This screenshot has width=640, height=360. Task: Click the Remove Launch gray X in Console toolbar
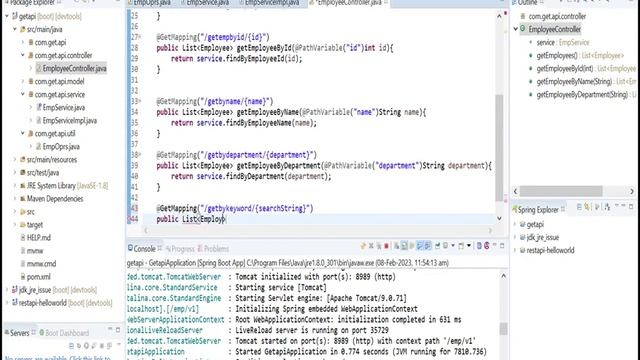pyautogui.click(x=371, y=246)
